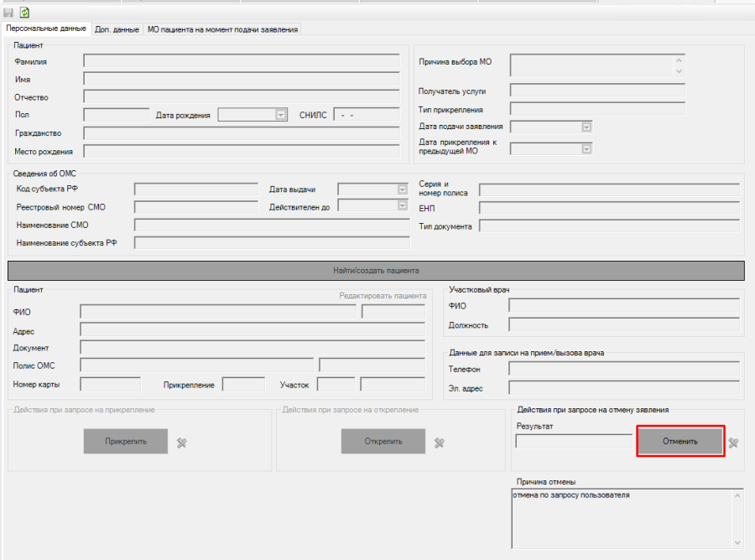Image resolution: width=755 pixels, height=560 pixels.
Task: Click the Прикрепить button
Action: pos(126,441)
